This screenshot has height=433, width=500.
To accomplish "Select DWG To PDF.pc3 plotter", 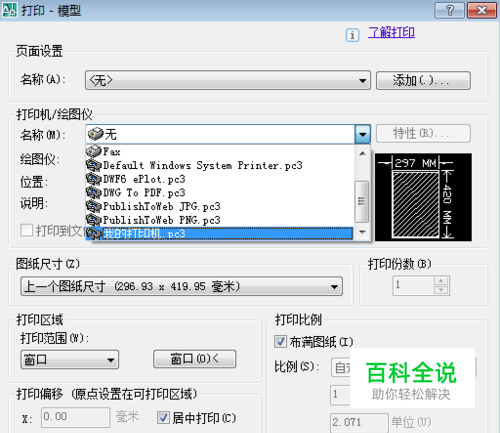I will [x=219, y=193].
